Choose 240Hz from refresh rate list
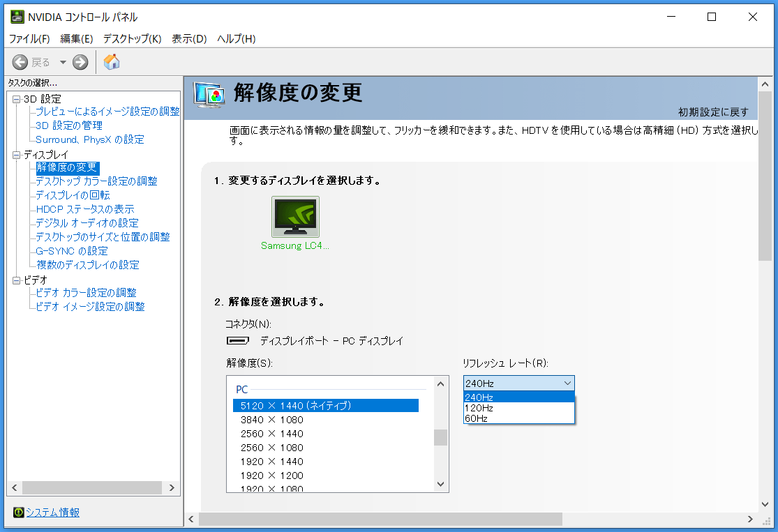 (518, 397)
